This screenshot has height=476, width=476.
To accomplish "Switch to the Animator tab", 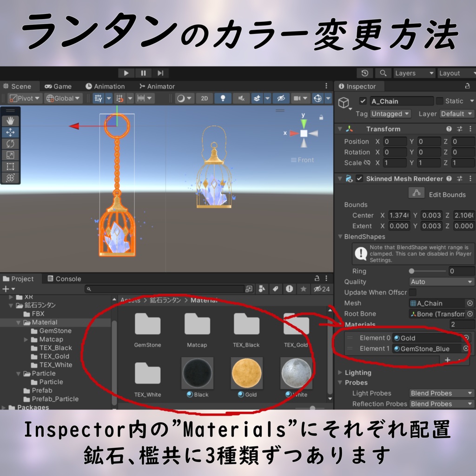I will [x=157, y=86].
